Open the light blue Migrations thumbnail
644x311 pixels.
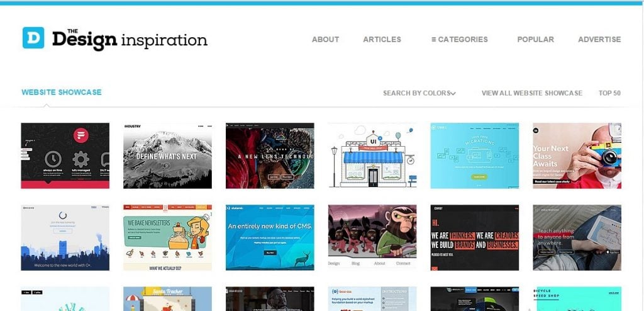(x=475, y=155)
